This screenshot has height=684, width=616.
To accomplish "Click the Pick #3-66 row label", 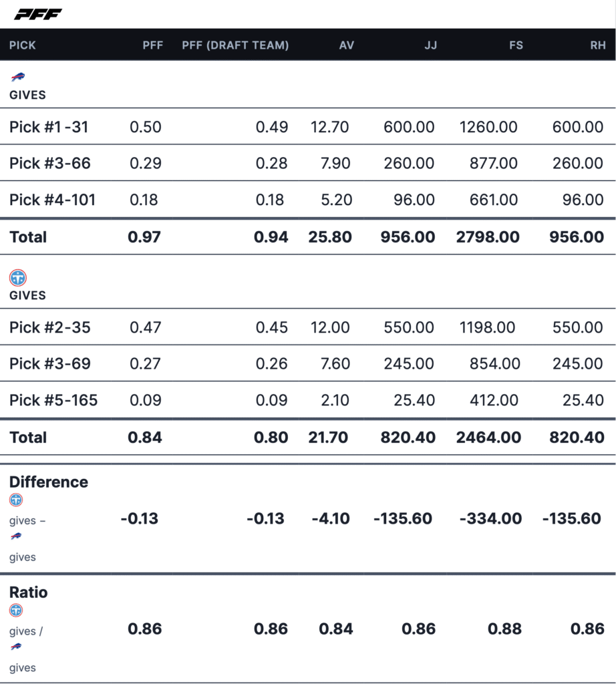I will tap(50, 163).
